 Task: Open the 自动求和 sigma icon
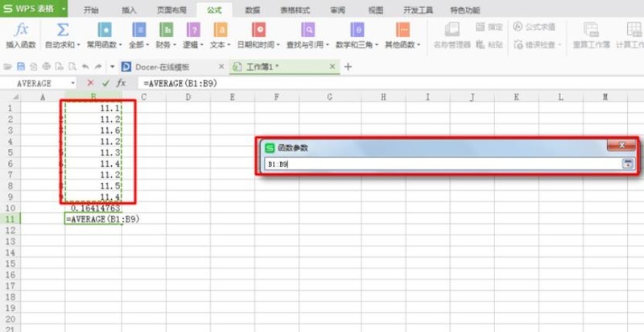click(x=63, y=30)
